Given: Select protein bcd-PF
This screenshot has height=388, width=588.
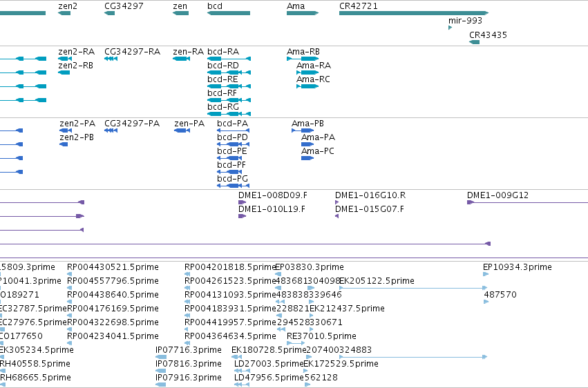Looking at the screenshot, I should pos(229,172).
